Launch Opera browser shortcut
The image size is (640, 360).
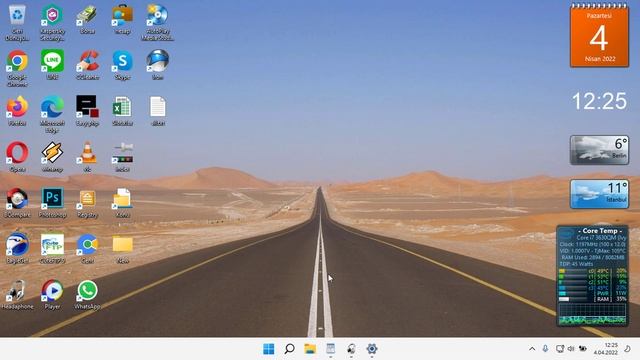click(x=17, y=153)
